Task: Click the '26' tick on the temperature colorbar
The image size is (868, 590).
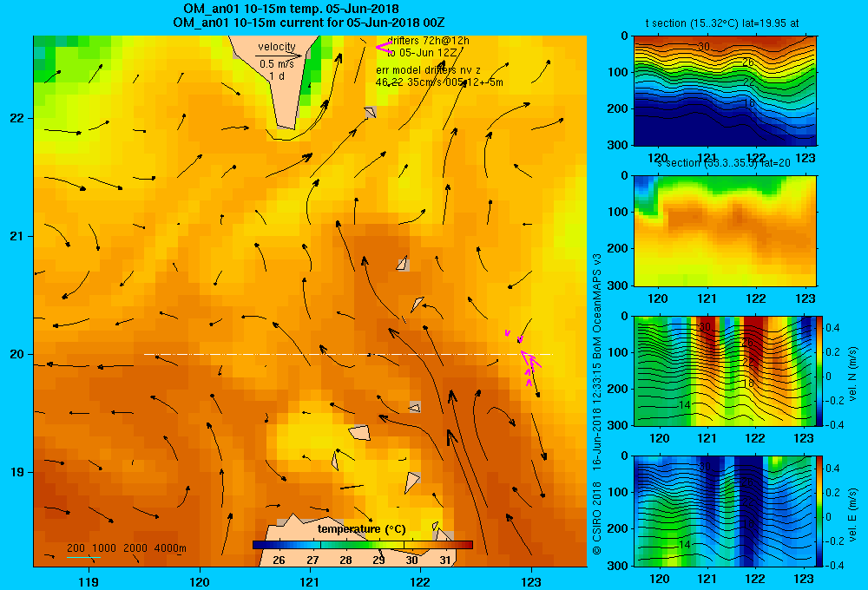Action: coord(279,560)
